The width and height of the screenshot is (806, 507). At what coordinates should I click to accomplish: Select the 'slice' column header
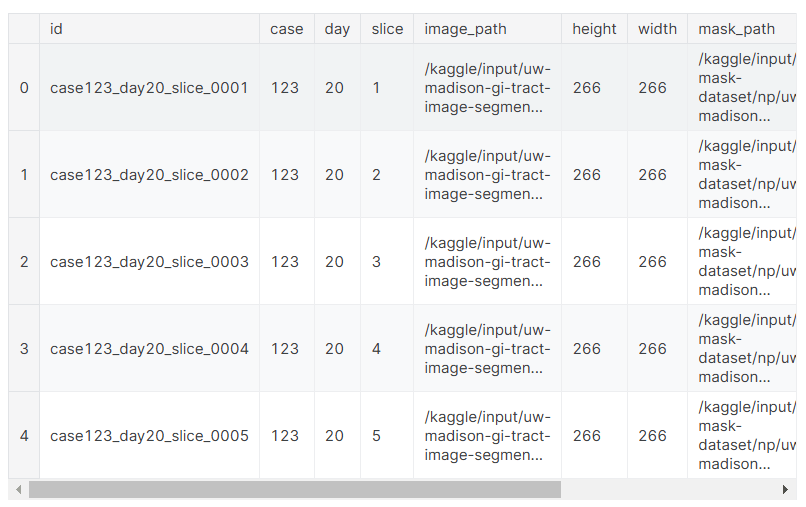coord(387,29)
